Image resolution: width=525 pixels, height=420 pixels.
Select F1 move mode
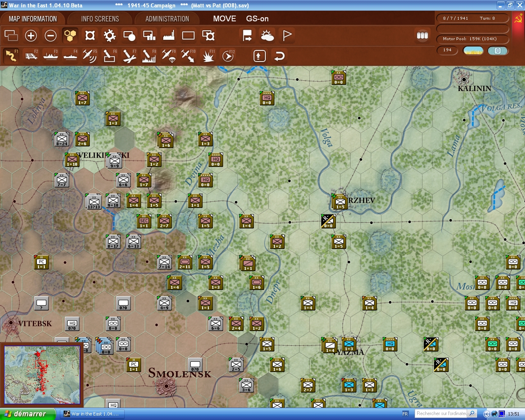(11, 56)
